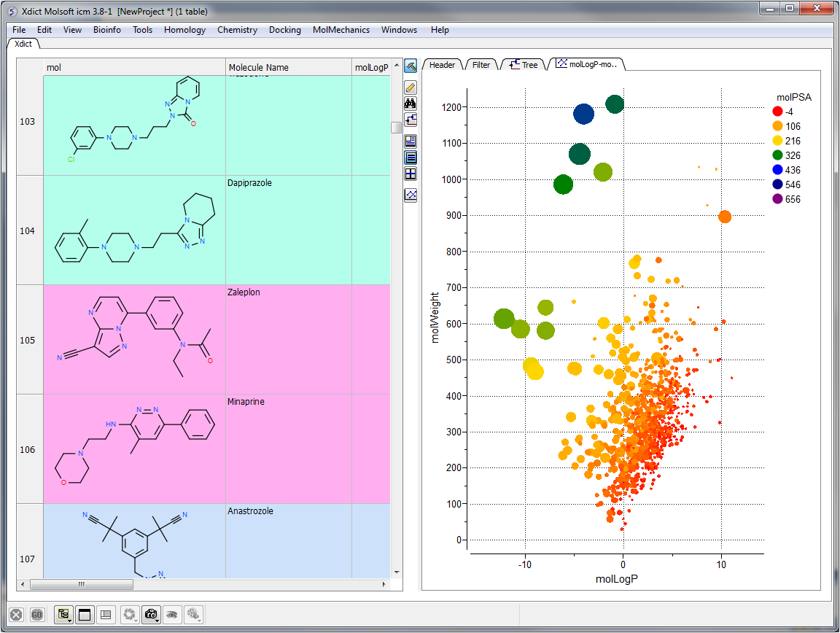Open the Chemistry menu
The width and height of the screenshot is (840, 633).
237,30
